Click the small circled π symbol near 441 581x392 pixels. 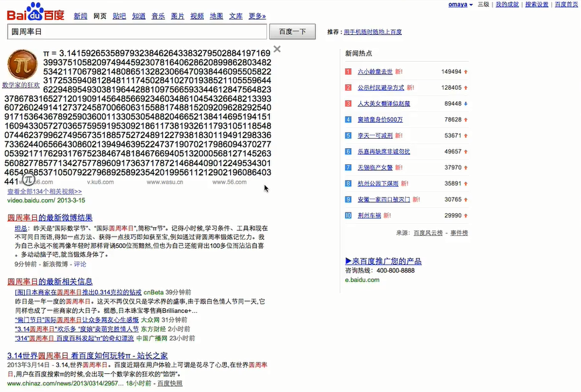pyautogui.click(x=29, y=180)
